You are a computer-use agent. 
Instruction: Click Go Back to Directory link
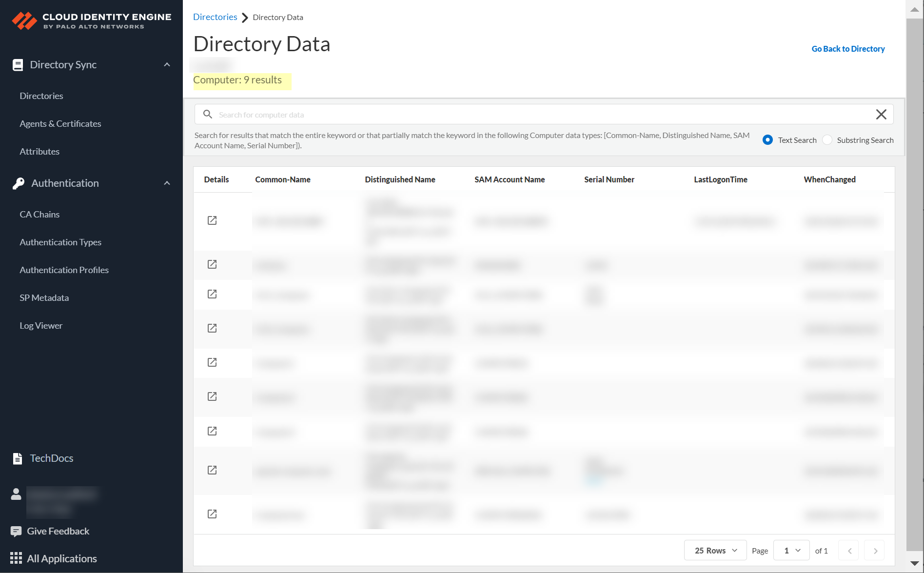tap(848, 49)
